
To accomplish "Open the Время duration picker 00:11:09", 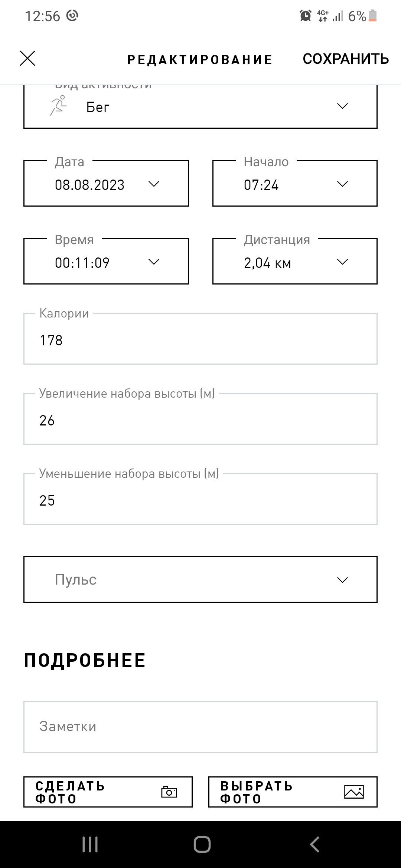I will pyautogui.click(x=106, y=261).
